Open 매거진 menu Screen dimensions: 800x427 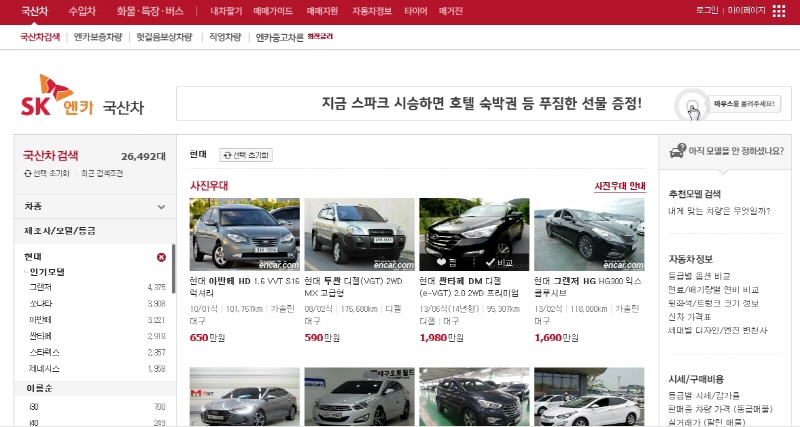click(x=451, y=11)
